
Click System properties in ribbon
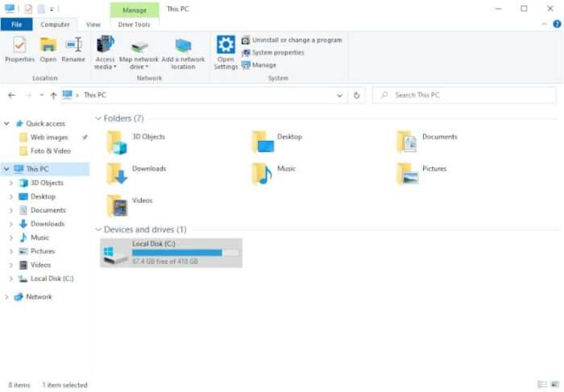(x=273, y=52)
